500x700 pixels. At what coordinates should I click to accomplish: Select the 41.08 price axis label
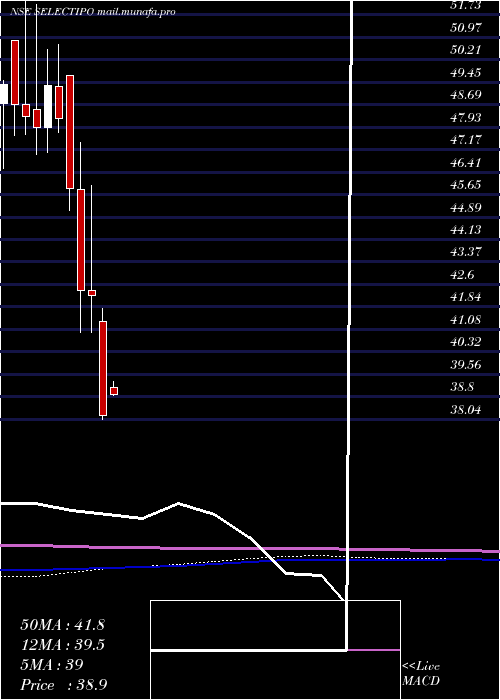point(466,320)
